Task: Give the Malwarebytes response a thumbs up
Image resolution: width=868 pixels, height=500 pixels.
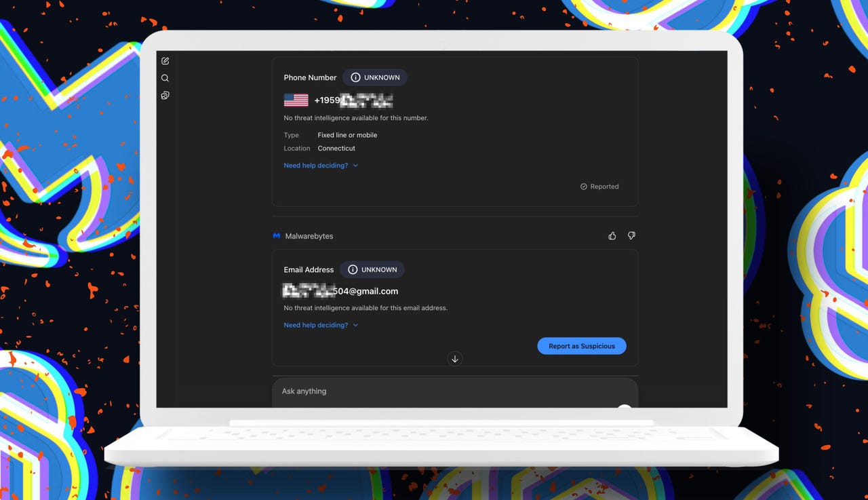Action: click(x=612, y=236)
